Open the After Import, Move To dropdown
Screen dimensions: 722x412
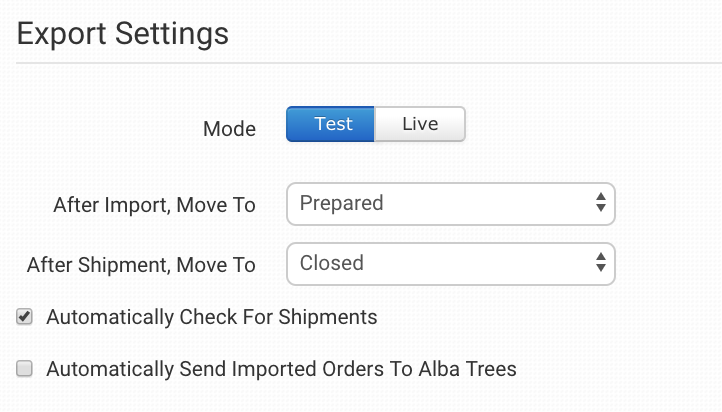pyautogui.click(x=450, y=204)
